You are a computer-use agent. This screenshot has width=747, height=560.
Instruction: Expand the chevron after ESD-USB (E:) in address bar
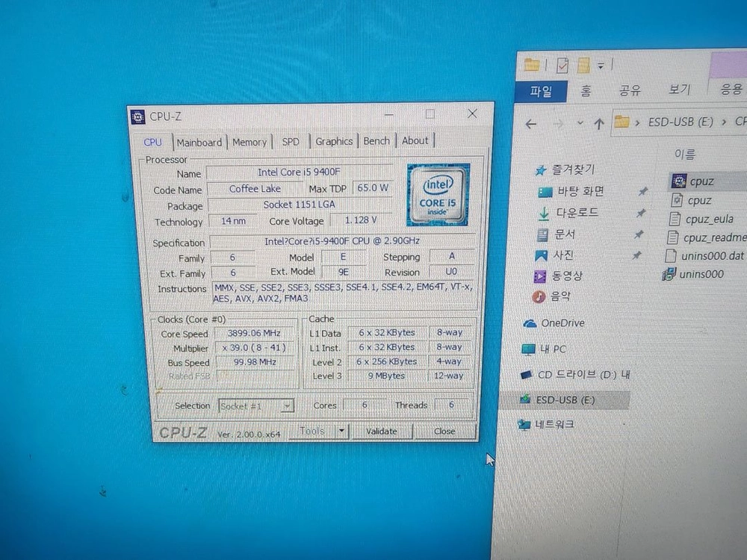(724, 122)
